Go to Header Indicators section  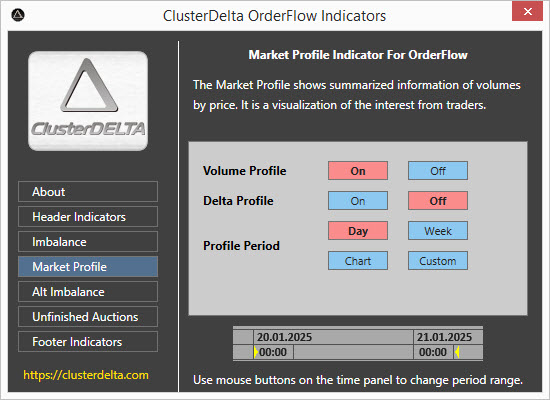88,216
